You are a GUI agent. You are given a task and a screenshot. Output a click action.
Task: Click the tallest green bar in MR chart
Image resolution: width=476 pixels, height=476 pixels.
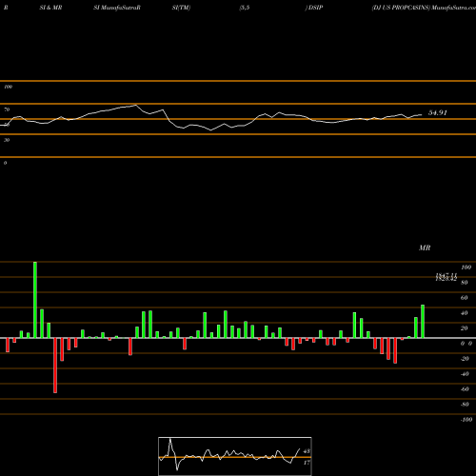(35, 300)
